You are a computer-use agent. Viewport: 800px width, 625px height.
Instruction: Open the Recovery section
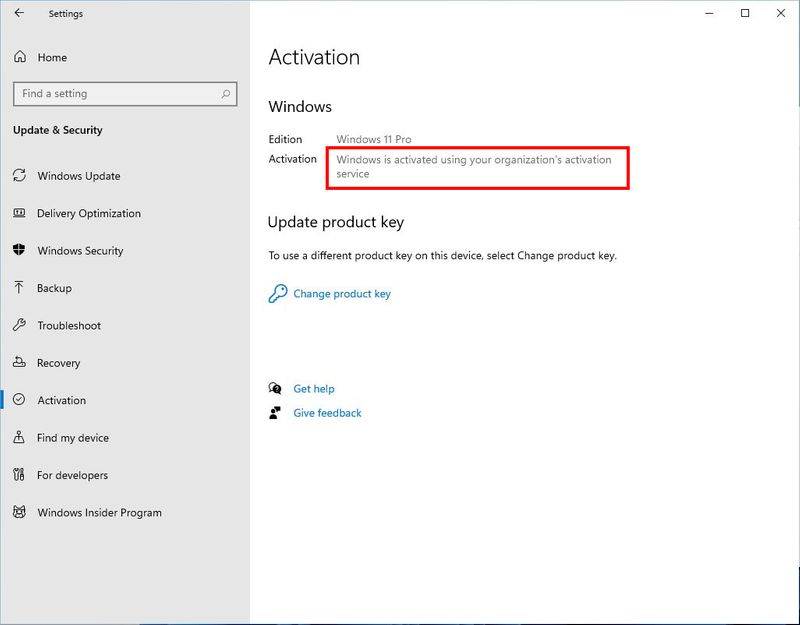(58, 363)
